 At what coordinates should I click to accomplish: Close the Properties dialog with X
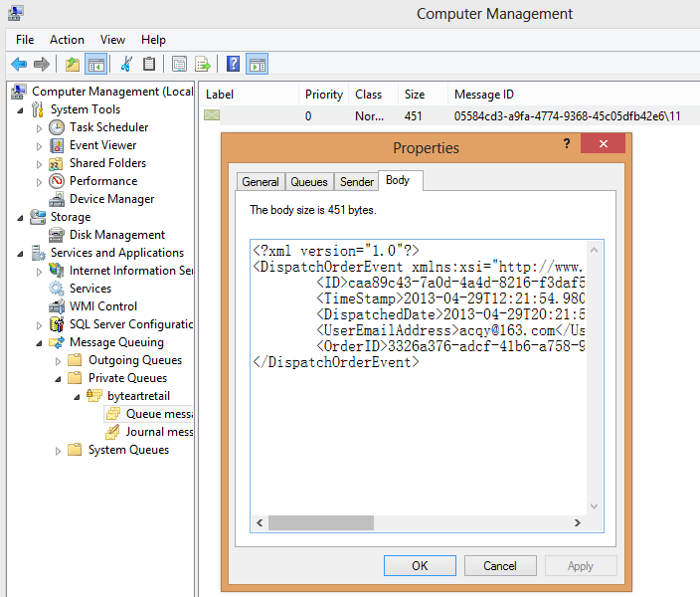[604, 143]
